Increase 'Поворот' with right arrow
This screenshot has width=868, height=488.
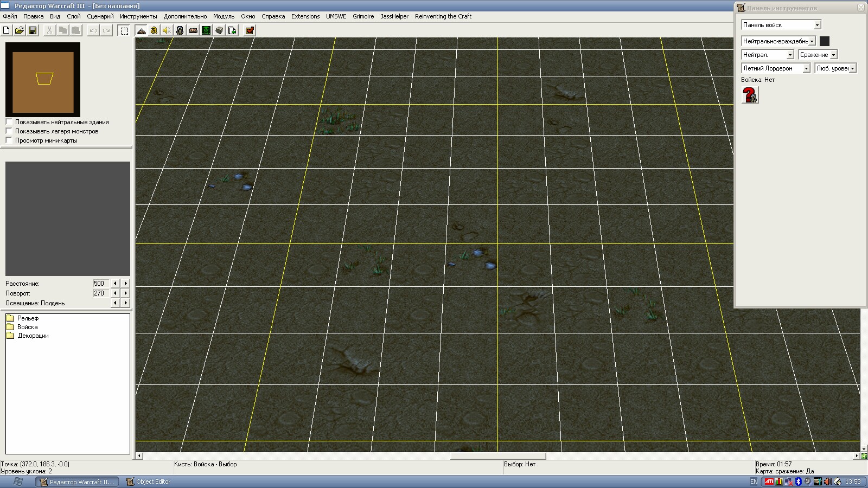[126, 293]
